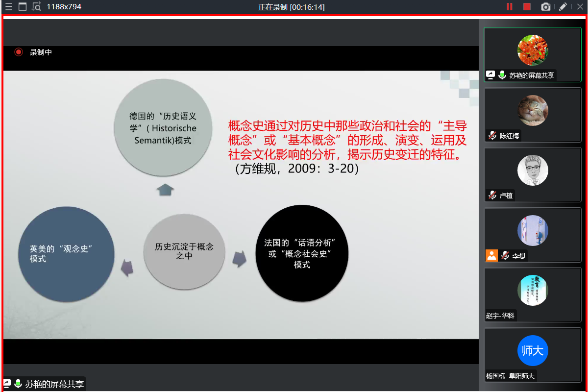Click the muted microphone icon for 李想
This screenshot has height=392, width=588.
tap(505, 255)
